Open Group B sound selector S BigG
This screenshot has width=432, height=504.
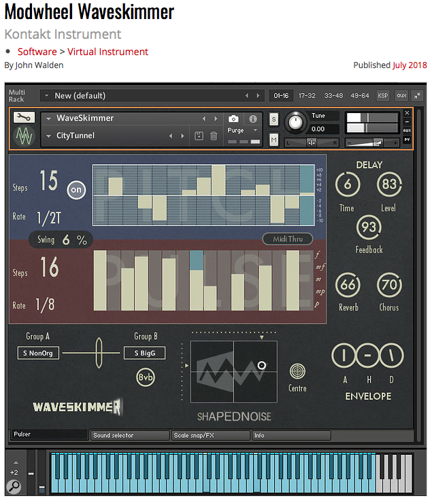pos(145,353)
